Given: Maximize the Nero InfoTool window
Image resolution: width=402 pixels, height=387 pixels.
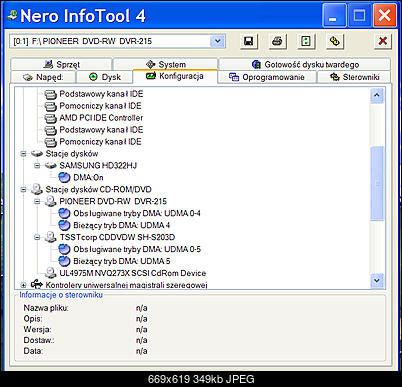Looking at the screenshot, I should [359, 15].
